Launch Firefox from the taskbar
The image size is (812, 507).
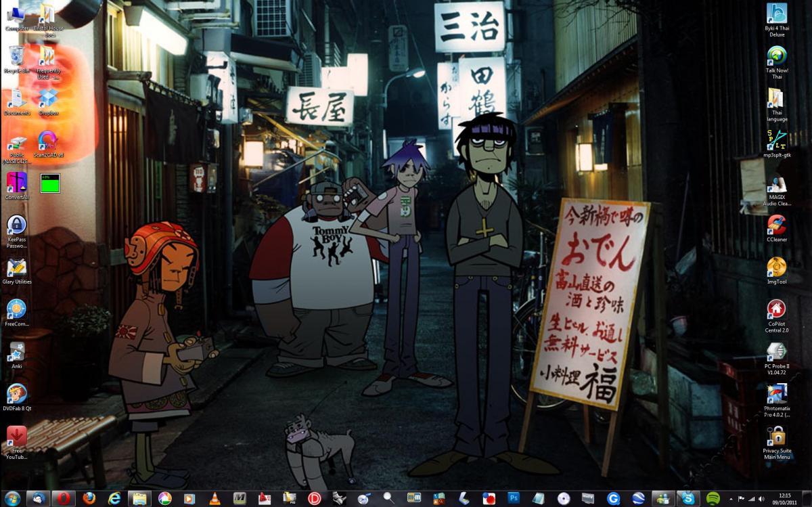(x=89, y=498)
